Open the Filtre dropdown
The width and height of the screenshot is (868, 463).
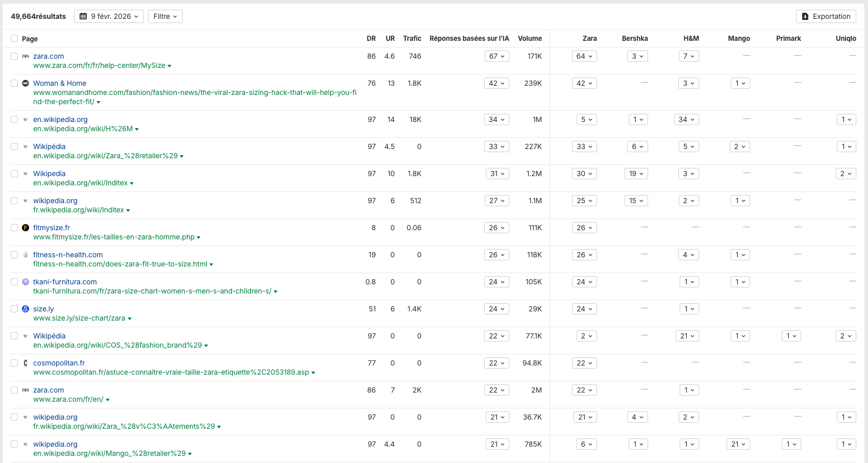[x=165, y=16]
